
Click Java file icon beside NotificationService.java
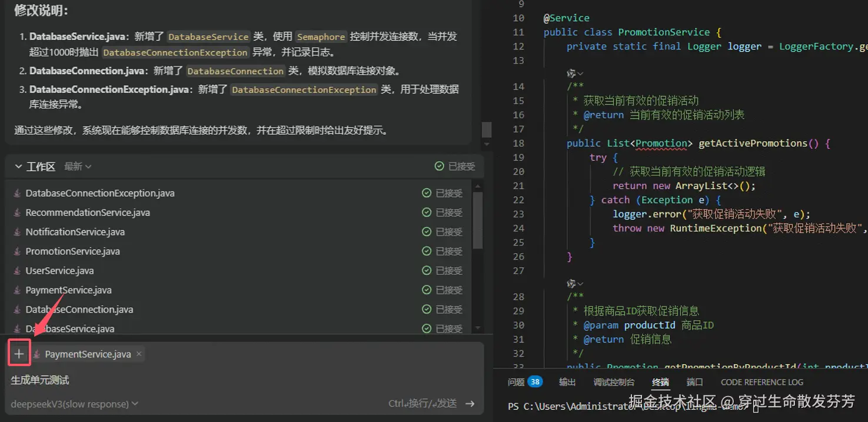(x=17, y=232)
